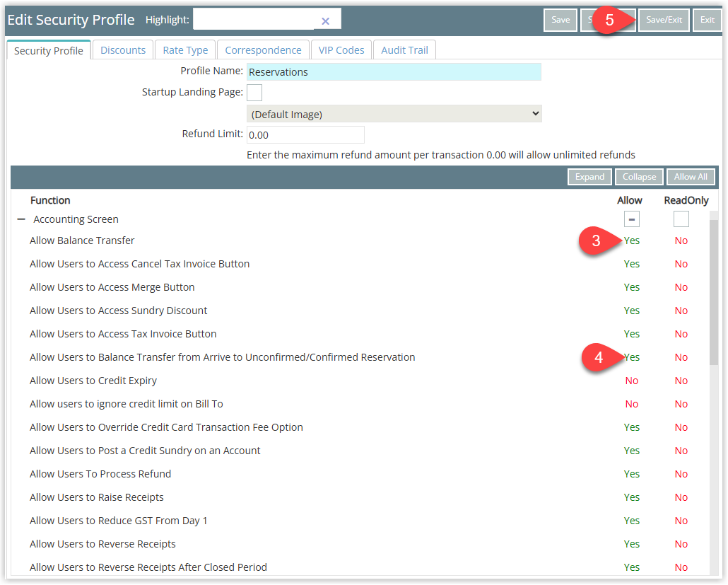
Task: Collapse the Accounting Screen section minus icon
Action: (21, 219)
